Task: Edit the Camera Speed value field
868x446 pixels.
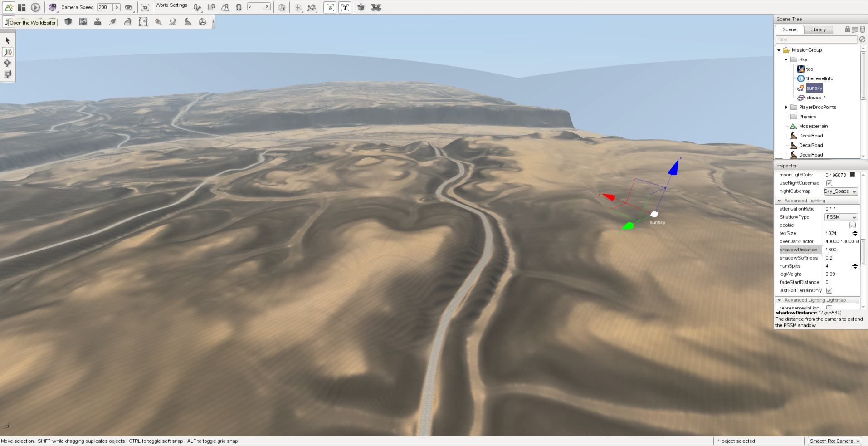Action: [x=105, y=7]
